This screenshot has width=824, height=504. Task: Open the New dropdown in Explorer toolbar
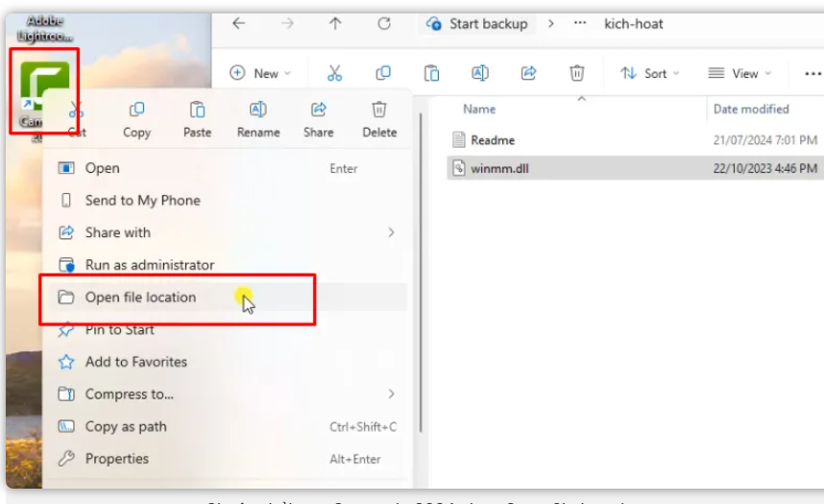[261, 73]
